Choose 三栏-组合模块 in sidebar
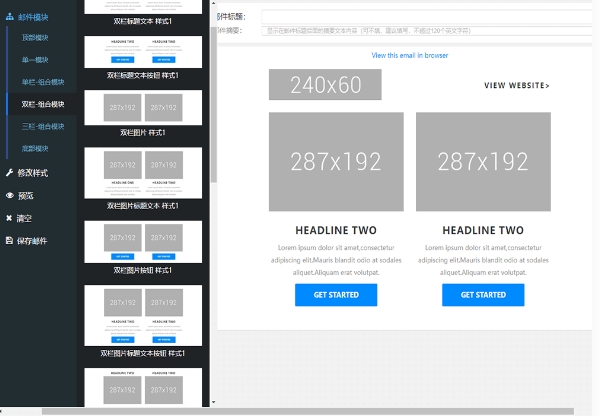Viewport: 600px width, 416px height. click(43, 126)
